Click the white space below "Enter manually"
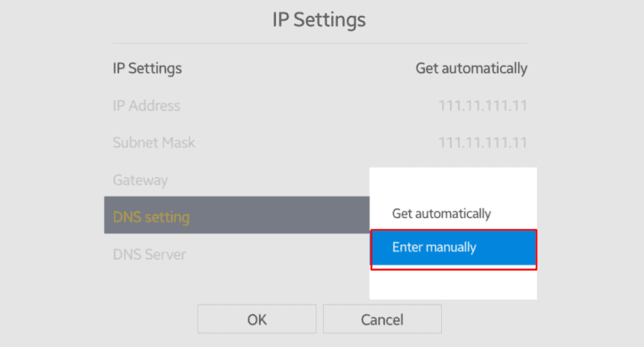The height and width of the screenshot is (347, 644). (x=453, y=285)
